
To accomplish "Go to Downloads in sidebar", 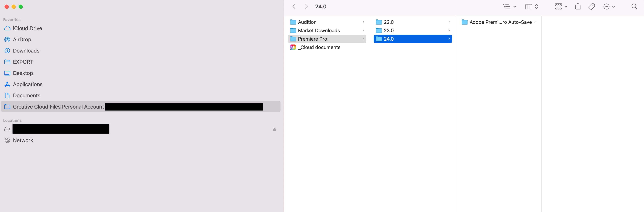I will pos(26,51).
